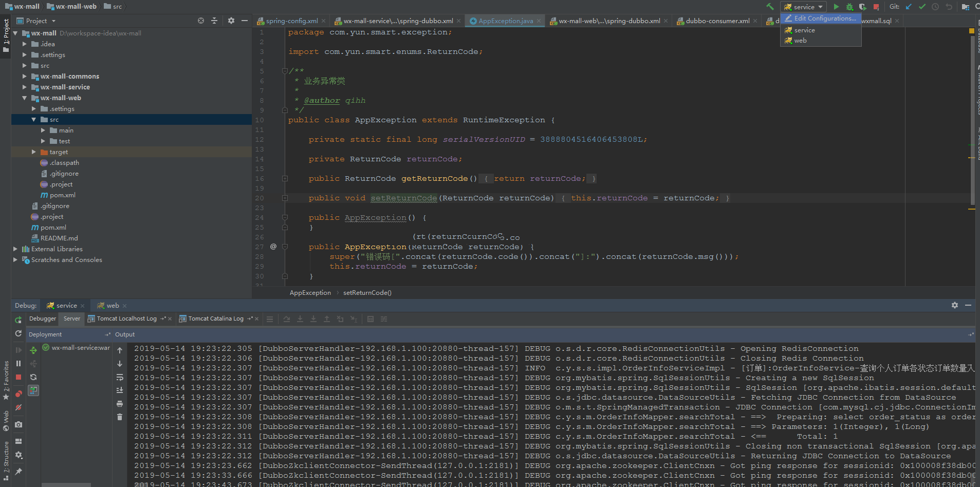Click the Run with Coverage icon

click(862, 7)
